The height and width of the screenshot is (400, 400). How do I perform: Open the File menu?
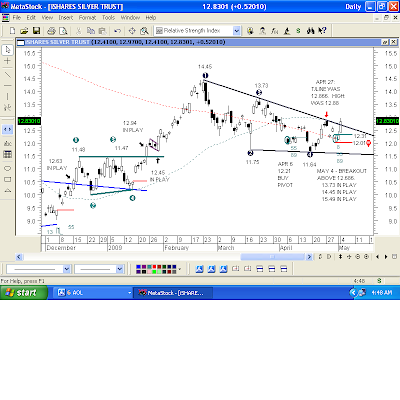tap(16, 18)
